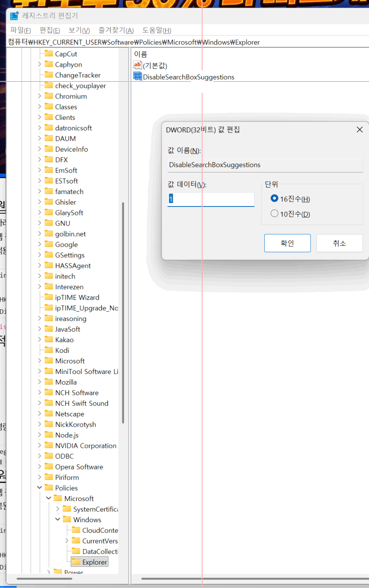369x588 pixels.
Task: Click the tree pane vertical scrollbar
Action: pyautogui.click(x=123, y=313)
